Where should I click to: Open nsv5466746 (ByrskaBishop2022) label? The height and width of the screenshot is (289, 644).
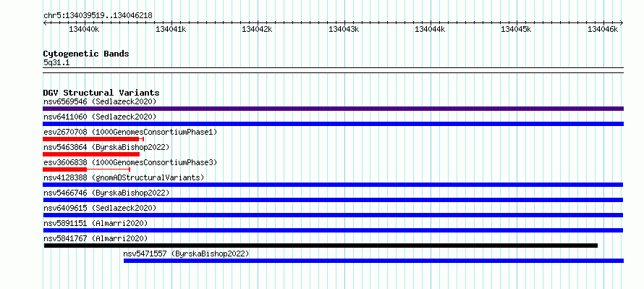[106, 193]
